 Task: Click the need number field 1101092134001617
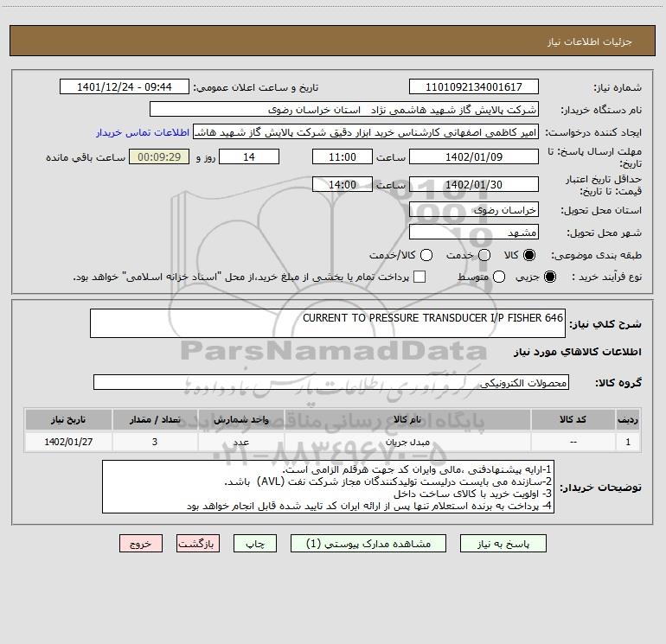(474, 86)
